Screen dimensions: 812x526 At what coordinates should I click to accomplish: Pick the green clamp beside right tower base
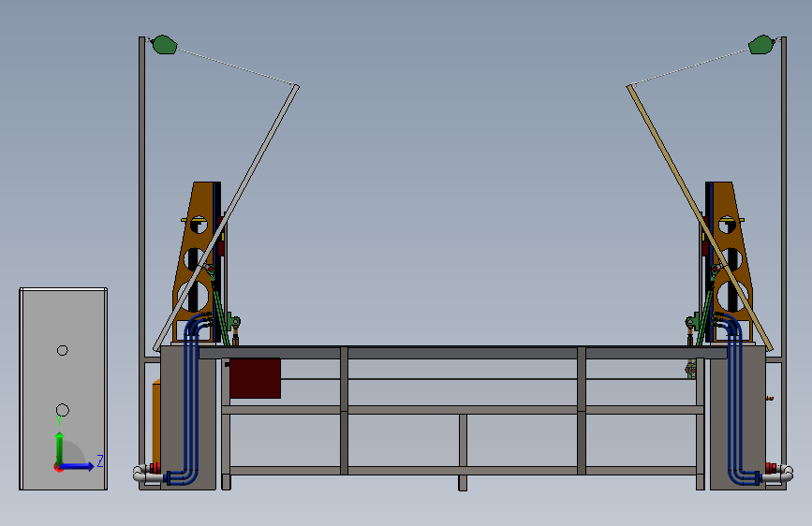[x=692, y=323]
